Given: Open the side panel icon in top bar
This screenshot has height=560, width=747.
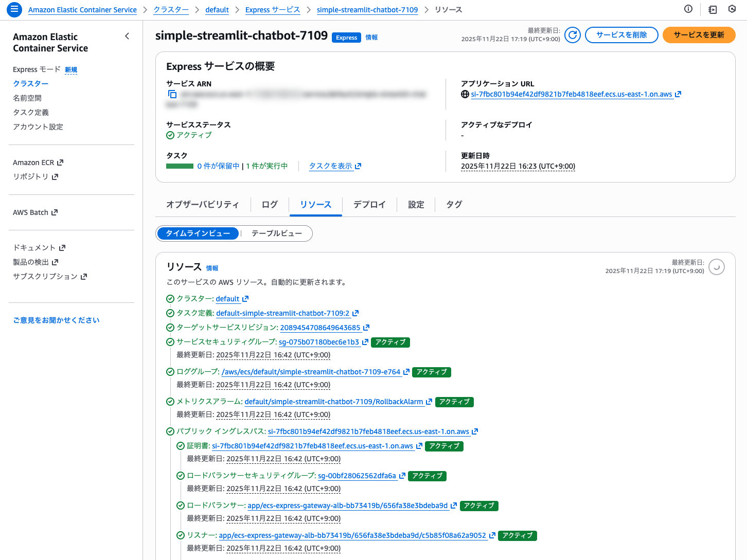Looking at the screenshot, I should pyautogui.click(x=713, y=9).
